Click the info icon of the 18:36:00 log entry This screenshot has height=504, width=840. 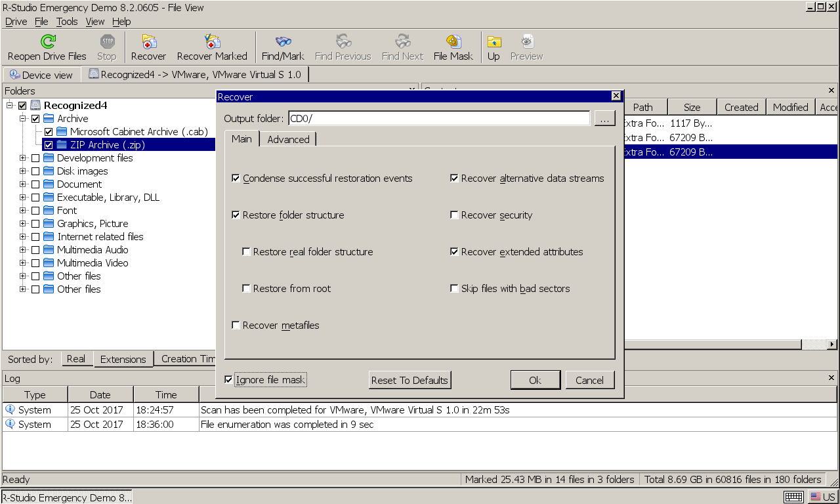pos(10,424)
